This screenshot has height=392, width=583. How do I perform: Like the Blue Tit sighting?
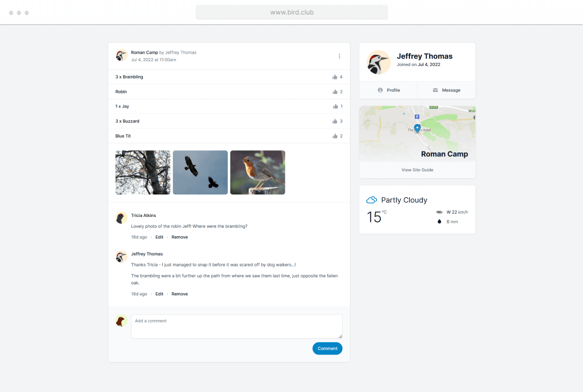[x=335, y=136]
